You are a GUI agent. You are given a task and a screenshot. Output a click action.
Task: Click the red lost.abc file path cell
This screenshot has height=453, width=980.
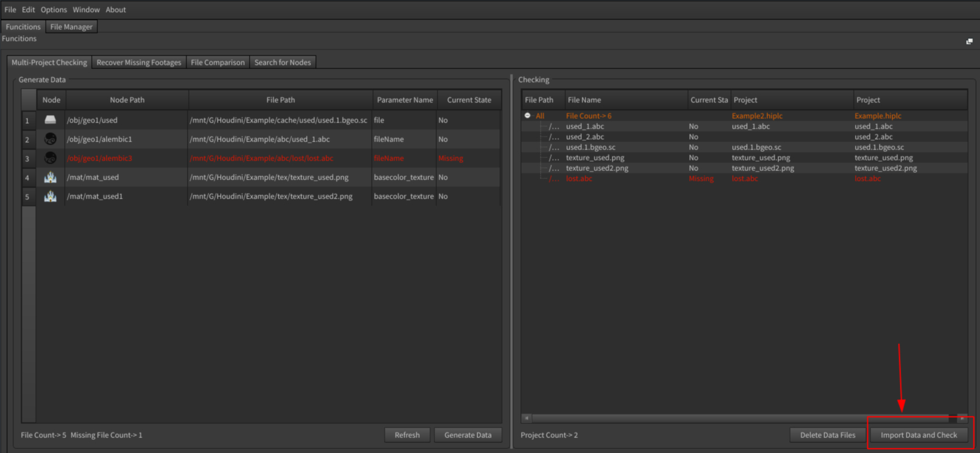pyautogui.click(x=280, y=158)
